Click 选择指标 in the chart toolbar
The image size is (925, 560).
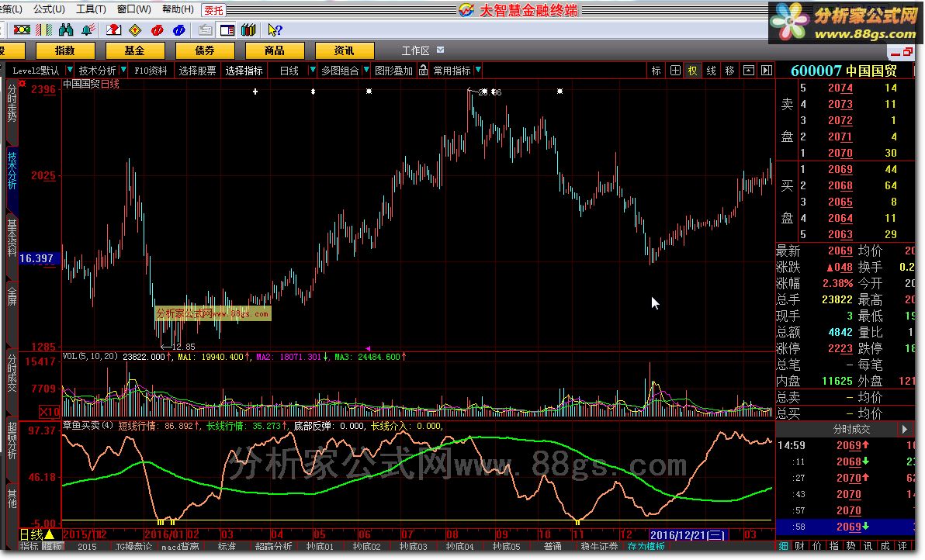[244, 71]
